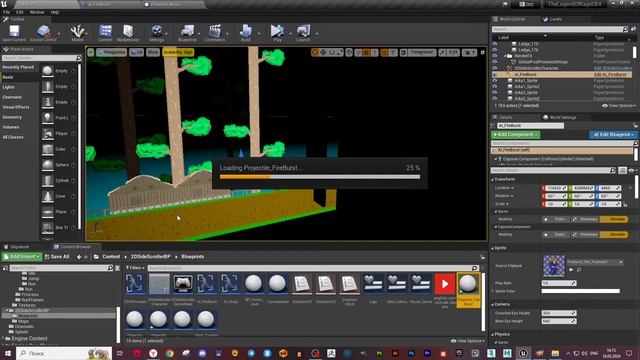Open the Perspective view mode dropdown
The image size is (640, 360).
pyautogui.click(x=111, y=52)
